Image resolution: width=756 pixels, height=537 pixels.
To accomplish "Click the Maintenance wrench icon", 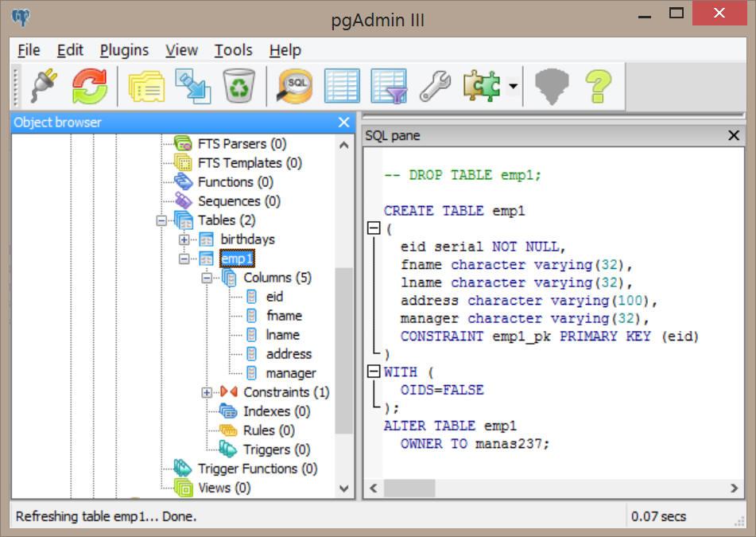I will click(436, 86).
